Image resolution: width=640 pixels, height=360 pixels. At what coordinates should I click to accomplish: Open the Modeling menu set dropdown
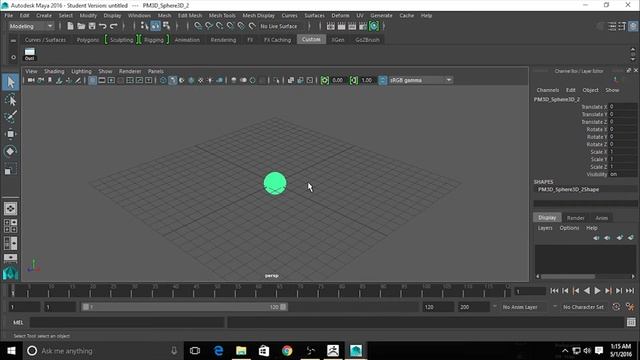click(31, 26)
